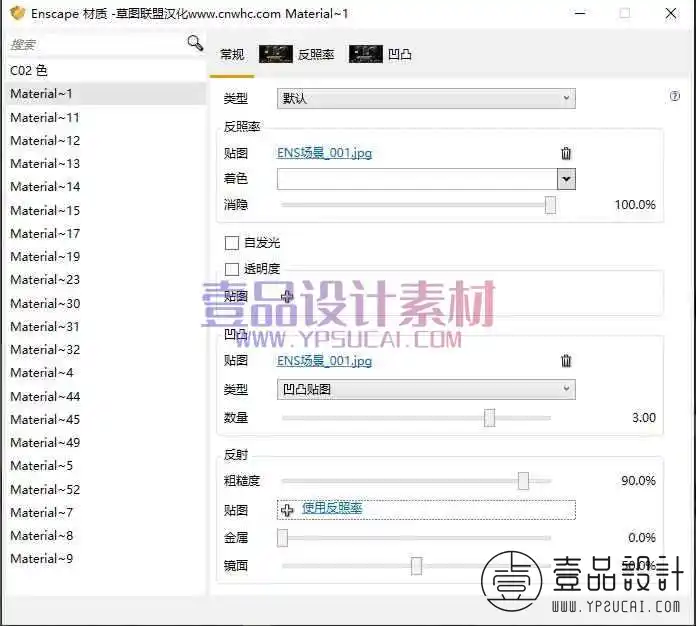Click the Enscape logo in title bar
Screen dimensions: 696x626
17,13
